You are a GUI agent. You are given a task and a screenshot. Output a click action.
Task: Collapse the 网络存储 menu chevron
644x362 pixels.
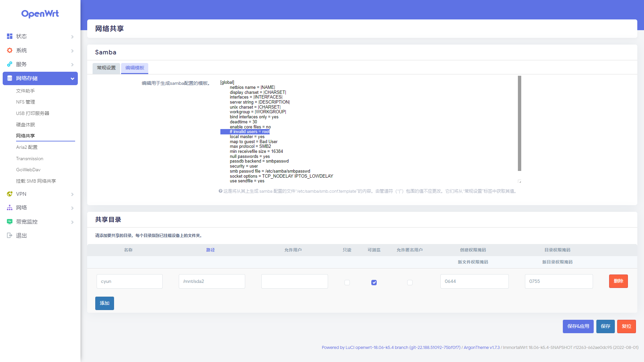pos(72,78)
